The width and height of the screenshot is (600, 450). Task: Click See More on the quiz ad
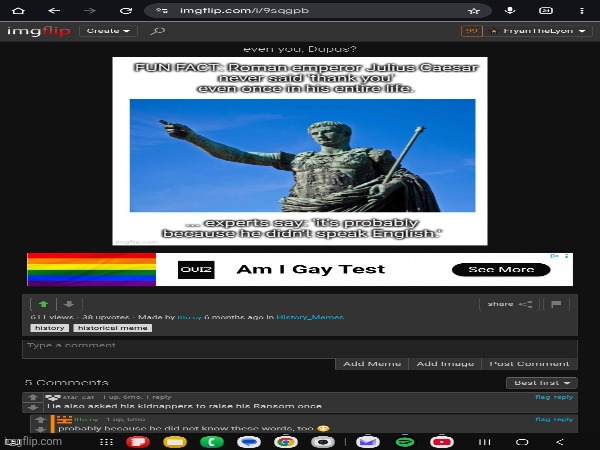click(501, 269)
